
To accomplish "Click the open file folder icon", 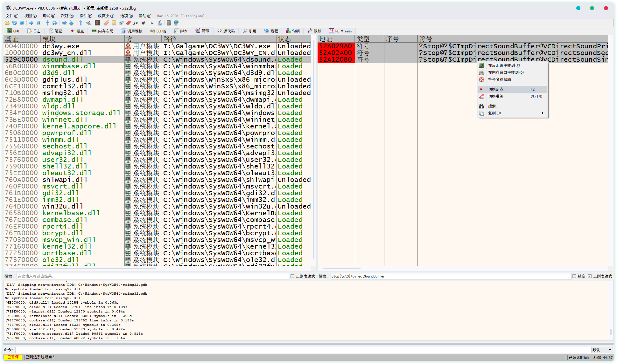I will click(x=7, y=23).
